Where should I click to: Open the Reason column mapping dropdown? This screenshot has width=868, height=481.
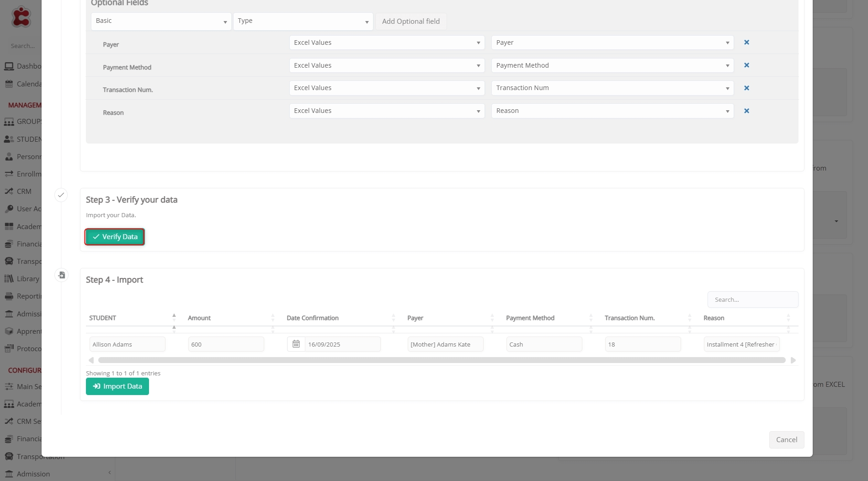point(612,111)
